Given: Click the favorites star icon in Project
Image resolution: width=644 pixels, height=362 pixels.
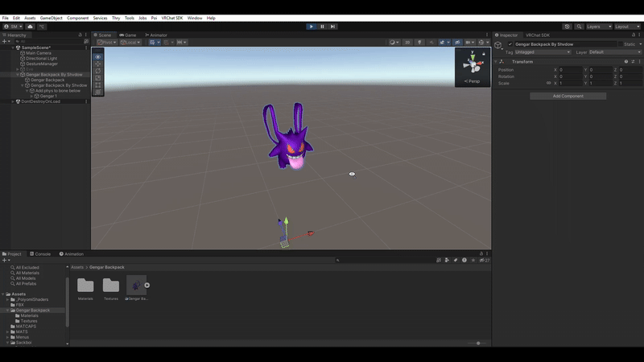Looking at the screenshot, I should tap(473, 260).
